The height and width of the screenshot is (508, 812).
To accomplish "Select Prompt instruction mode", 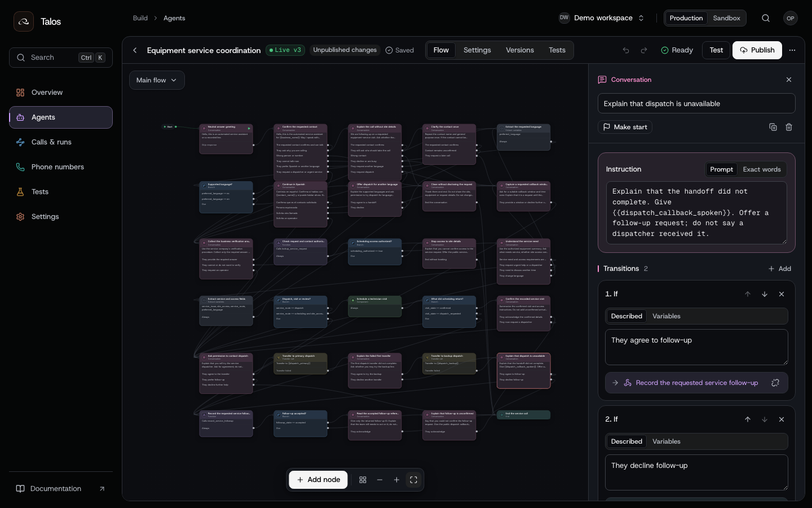I will point(722,169).
